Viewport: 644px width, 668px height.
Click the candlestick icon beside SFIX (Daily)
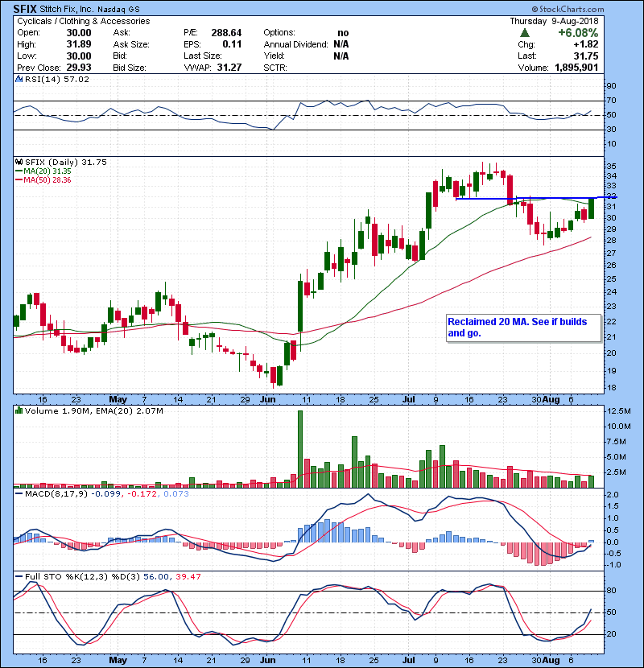pos(19,162)
